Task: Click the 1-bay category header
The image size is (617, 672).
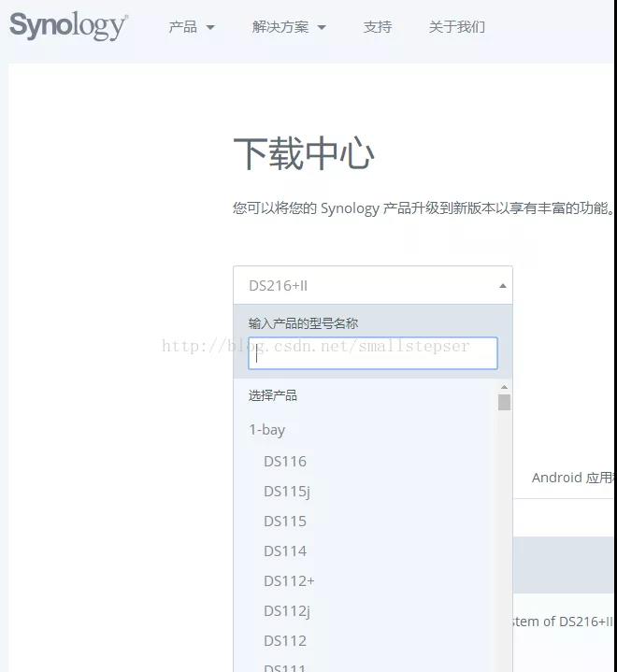Action: tap(267, 430)
